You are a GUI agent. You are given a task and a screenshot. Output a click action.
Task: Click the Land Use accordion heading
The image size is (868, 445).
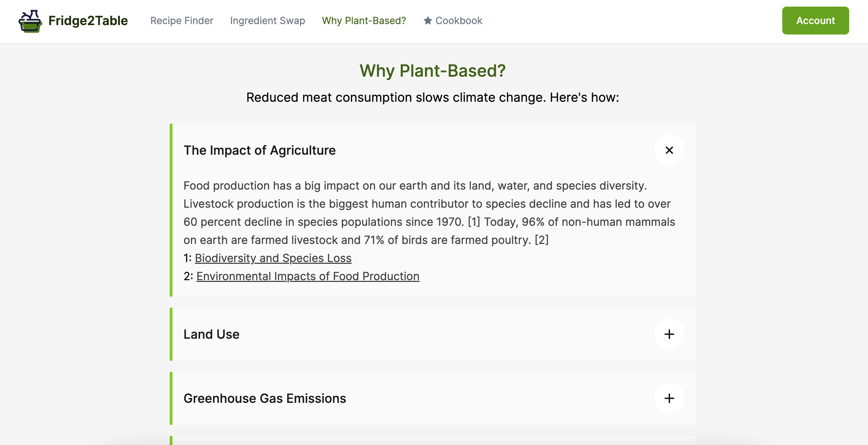tap(212, 334)
